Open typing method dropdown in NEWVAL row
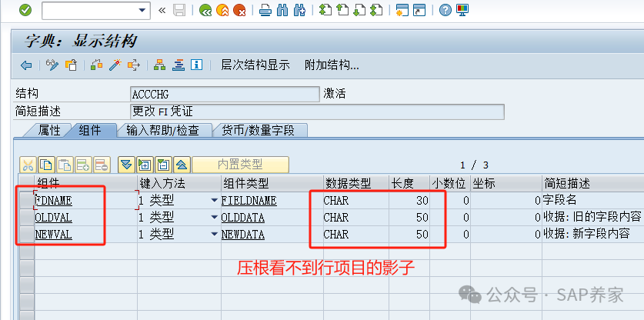Viewport: 644px width, 320px height. click(214, 234)
